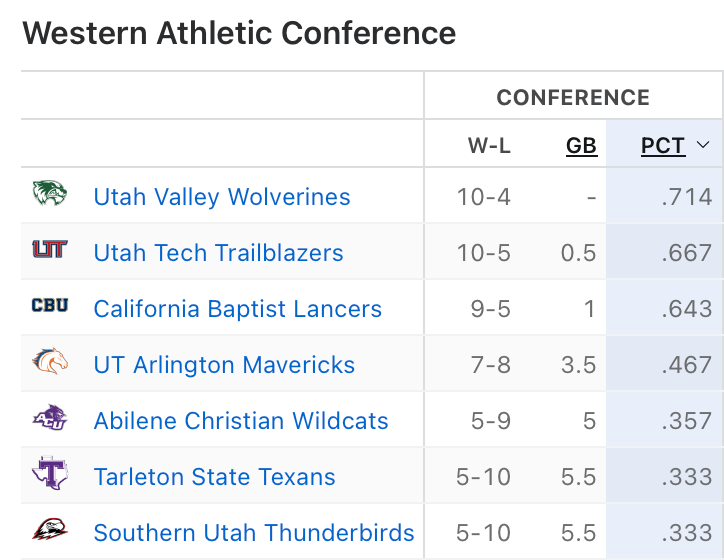Open Utah Tech Trailblazers team link
This screenshot has width=724, height=560.
(x=218, y=253)
